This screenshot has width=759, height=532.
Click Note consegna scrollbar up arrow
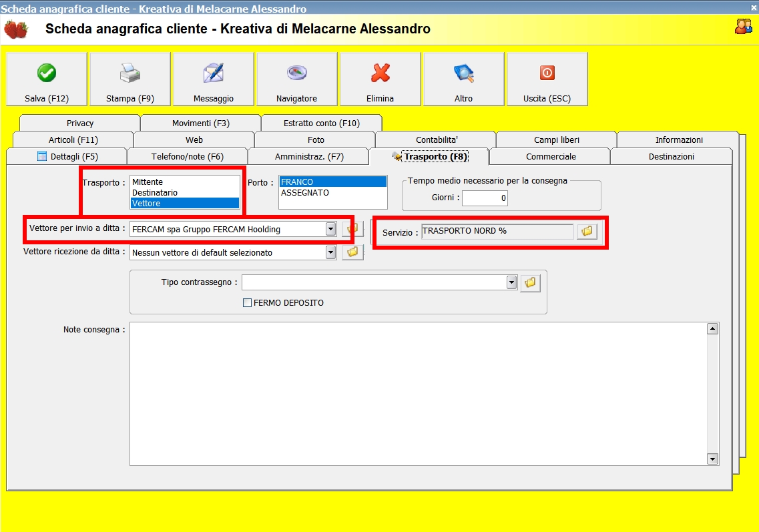(712, 328)
